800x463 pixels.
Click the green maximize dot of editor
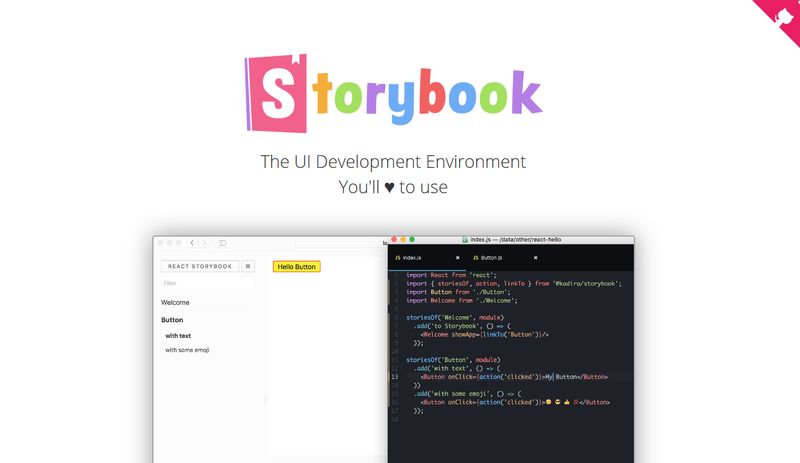pos(412,240)
